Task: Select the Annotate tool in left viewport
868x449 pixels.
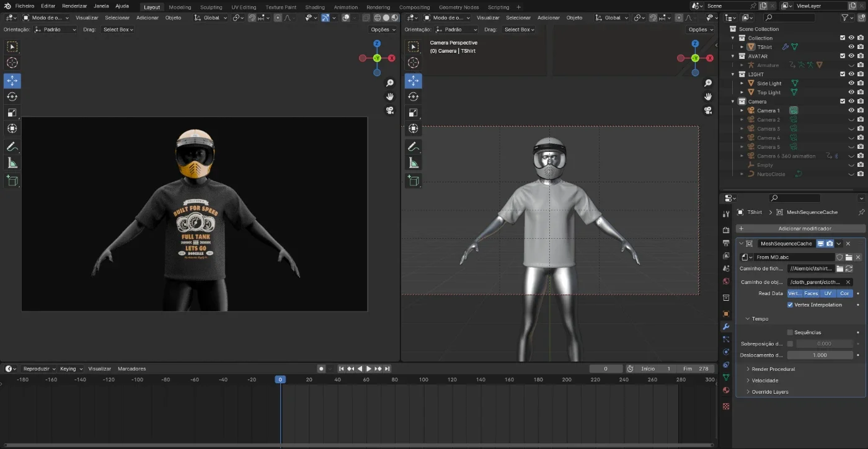Action: 12,147
